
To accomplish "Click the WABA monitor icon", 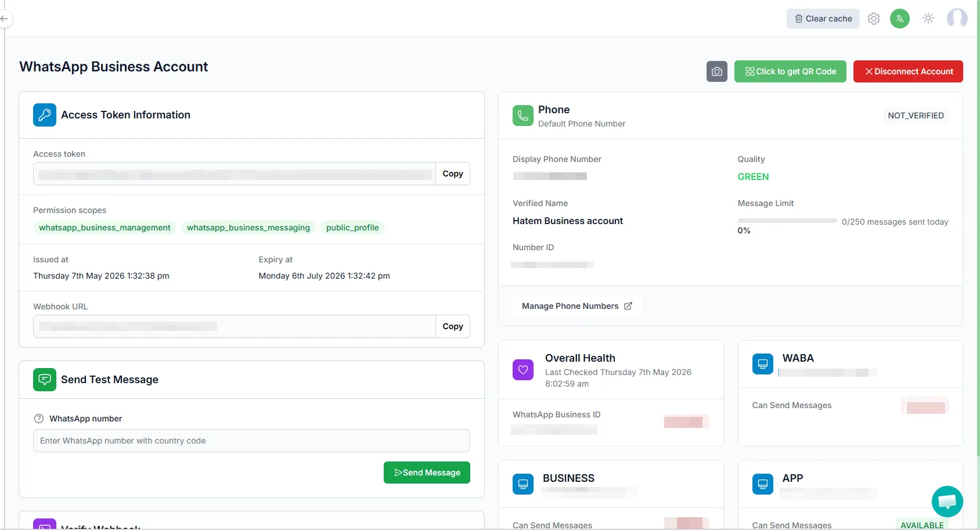I will tap(763, 364).
